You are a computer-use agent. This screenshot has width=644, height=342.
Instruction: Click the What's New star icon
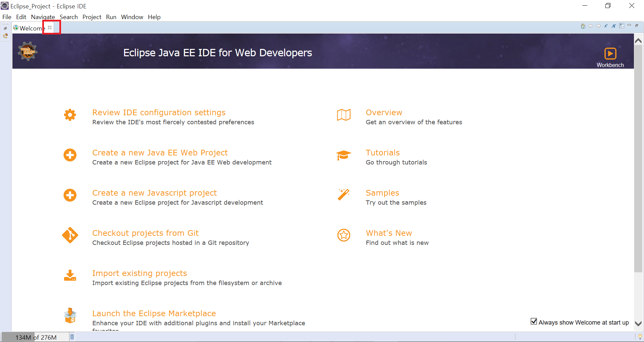(343, 235)
